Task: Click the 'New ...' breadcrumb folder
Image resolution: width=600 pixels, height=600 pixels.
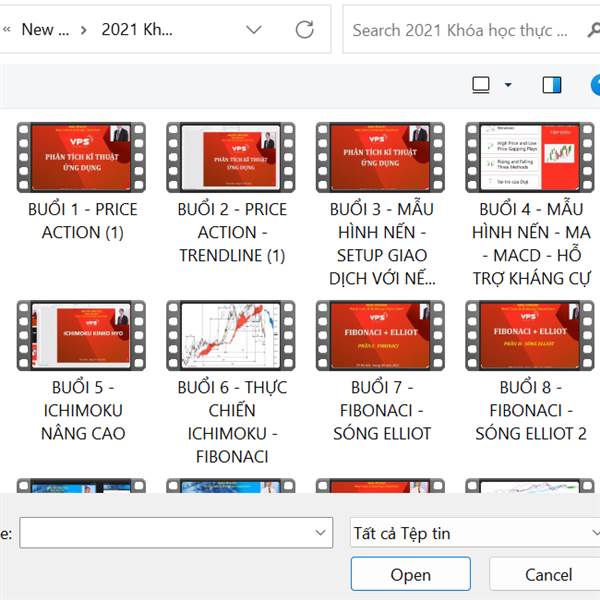Action: [x=45, y=29]
